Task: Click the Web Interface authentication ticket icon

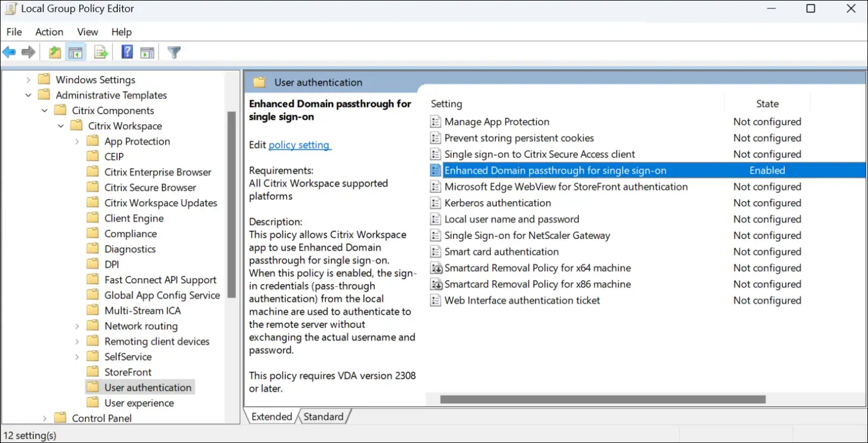Action: point(435,301)
